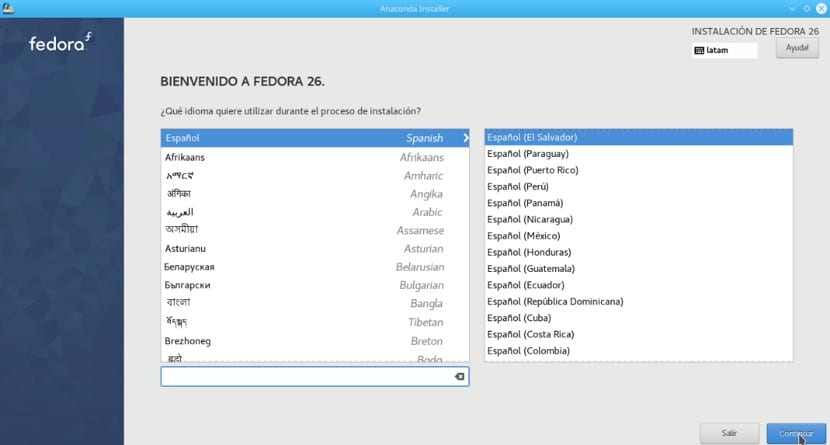Choose Español (Colombia) from locale list

[x=528, y=351]
